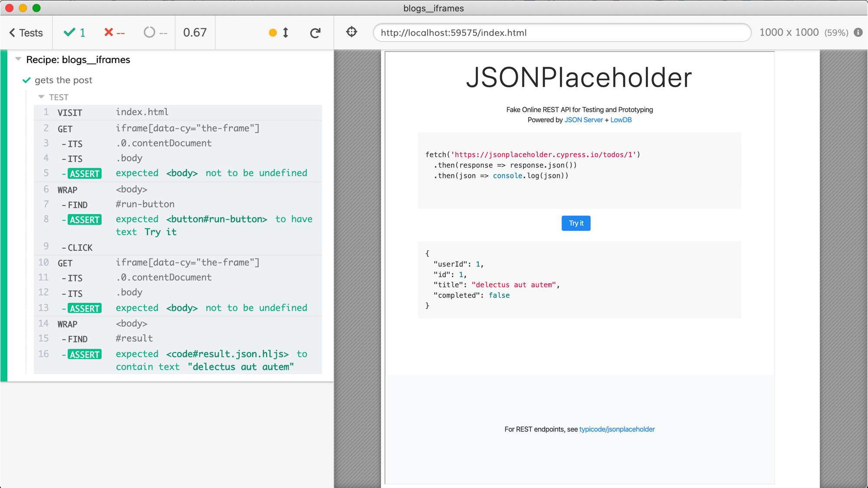The height and width of the screenshot is (488, 868).
Task: Collapse the TEST commands section
Action: point(54,97)
